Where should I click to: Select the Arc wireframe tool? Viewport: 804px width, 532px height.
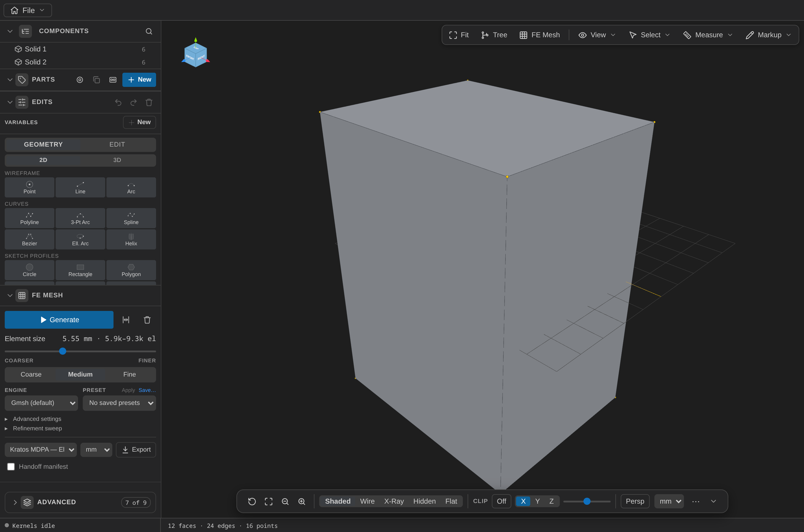click(x=131, y=187)
